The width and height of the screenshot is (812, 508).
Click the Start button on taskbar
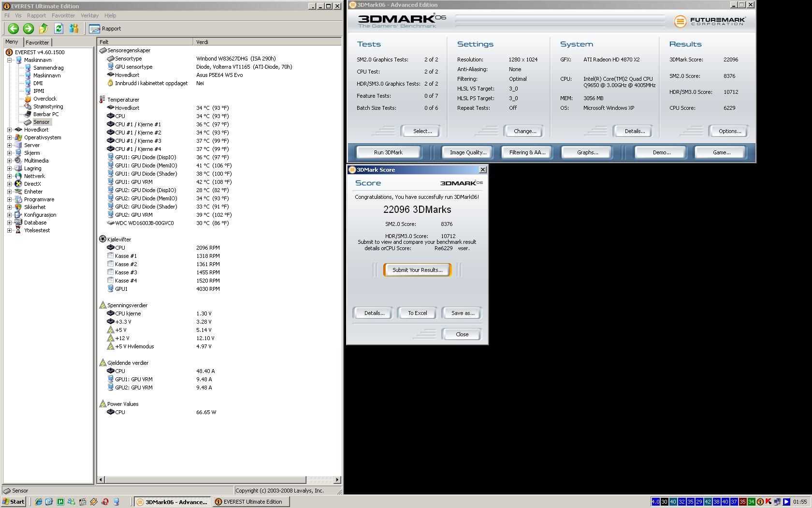tap(14, 502)
